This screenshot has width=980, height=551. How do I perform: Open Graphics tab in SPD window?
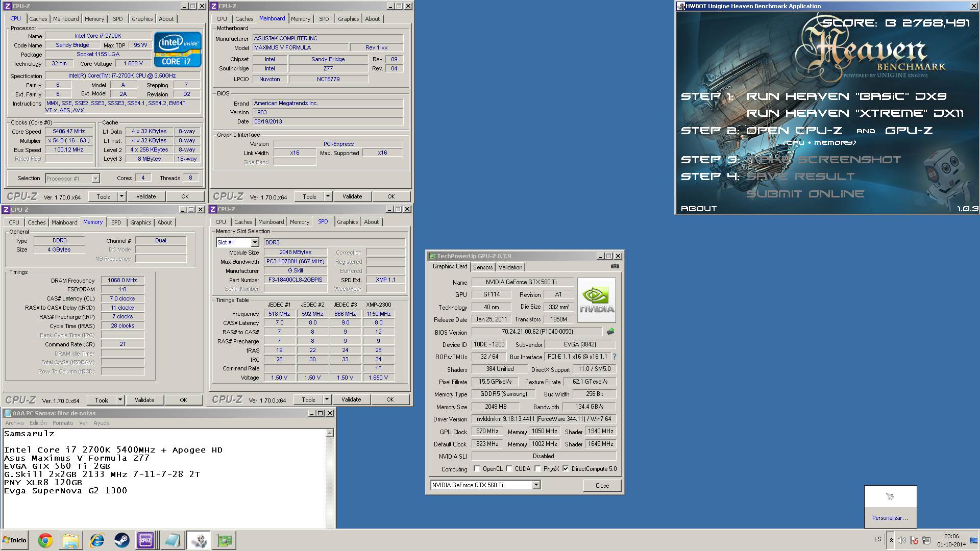coord(348,222)
